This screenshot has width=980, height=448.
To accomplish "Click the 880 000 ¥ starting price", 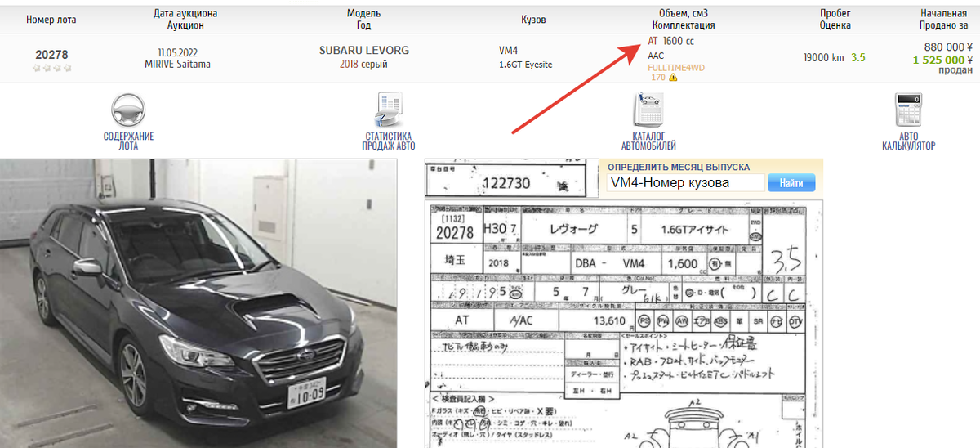I will point(948,47).
